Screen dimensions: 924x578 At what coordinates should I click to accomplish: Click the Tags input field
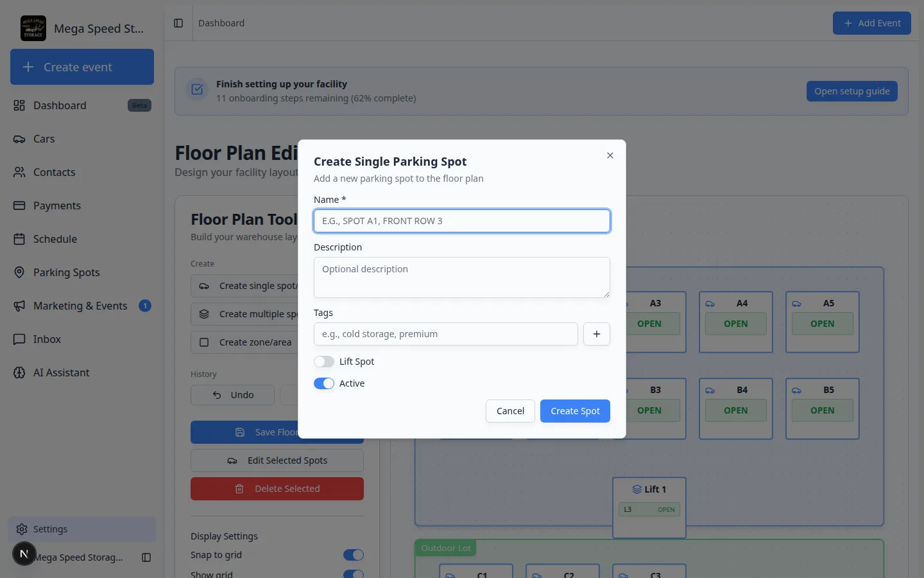click(x=446, y=334)
